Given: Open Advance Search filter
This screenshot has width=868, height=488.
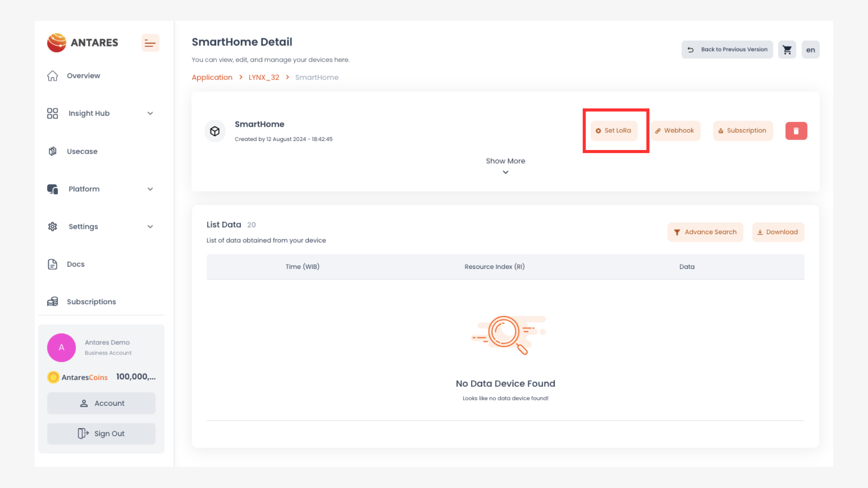Looking at the screenshot, I should (x=705, y=232).
